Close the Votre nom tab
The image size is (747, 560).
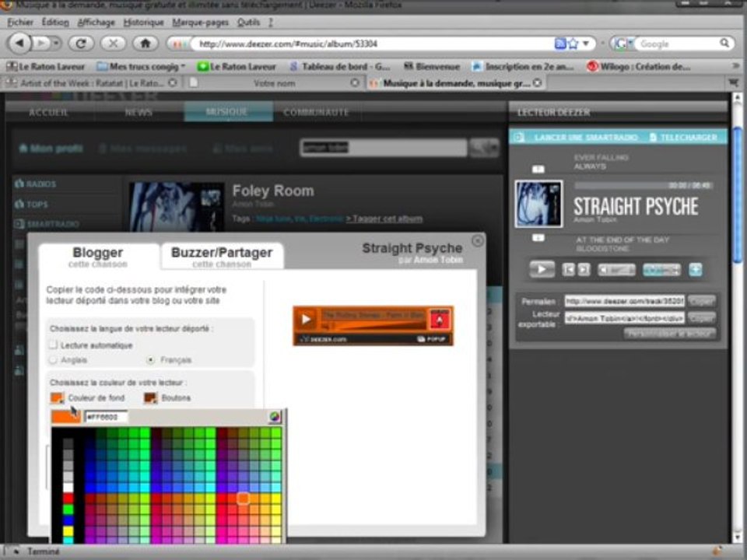(x=355, y=83)
